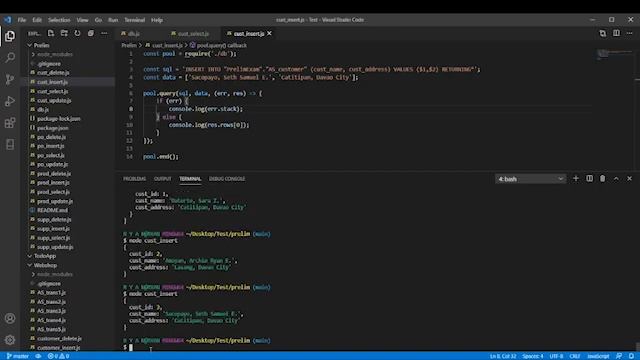Open the View menu
This screenshot has height=360, width=640.
point(82,20)
